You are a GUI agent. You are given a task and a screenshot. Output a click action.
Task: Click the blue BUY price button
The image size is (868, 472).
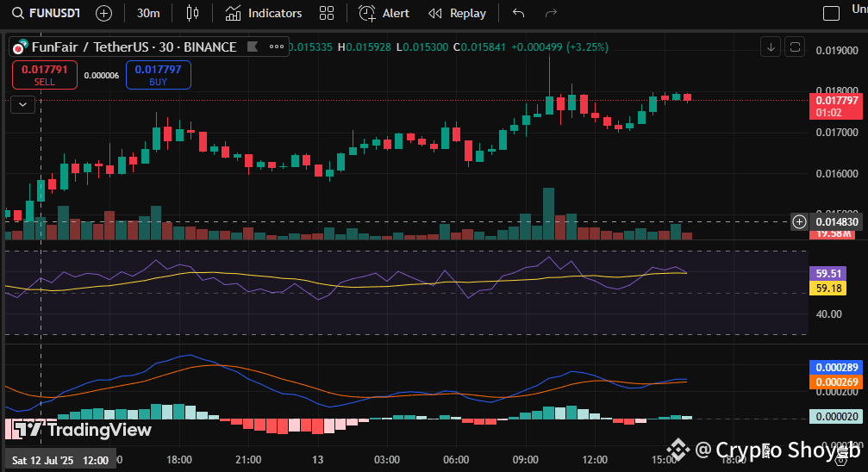tap(158, 75)
